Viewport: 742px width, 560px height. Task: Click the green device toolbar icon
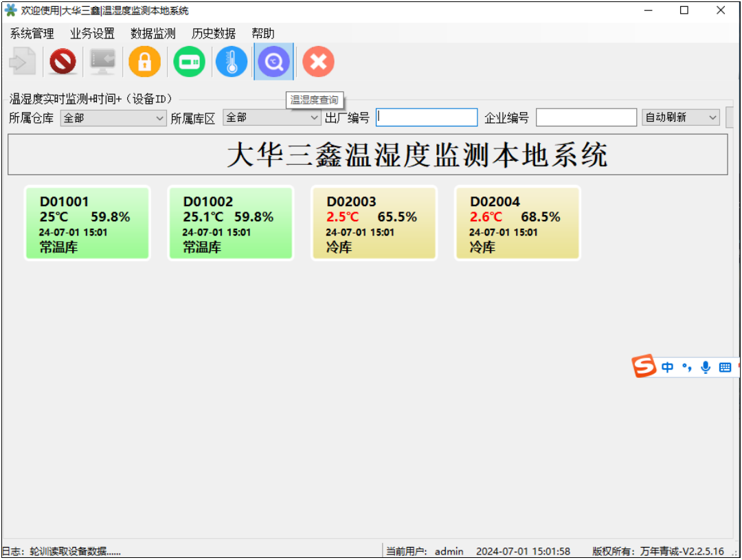coord(189,63)
